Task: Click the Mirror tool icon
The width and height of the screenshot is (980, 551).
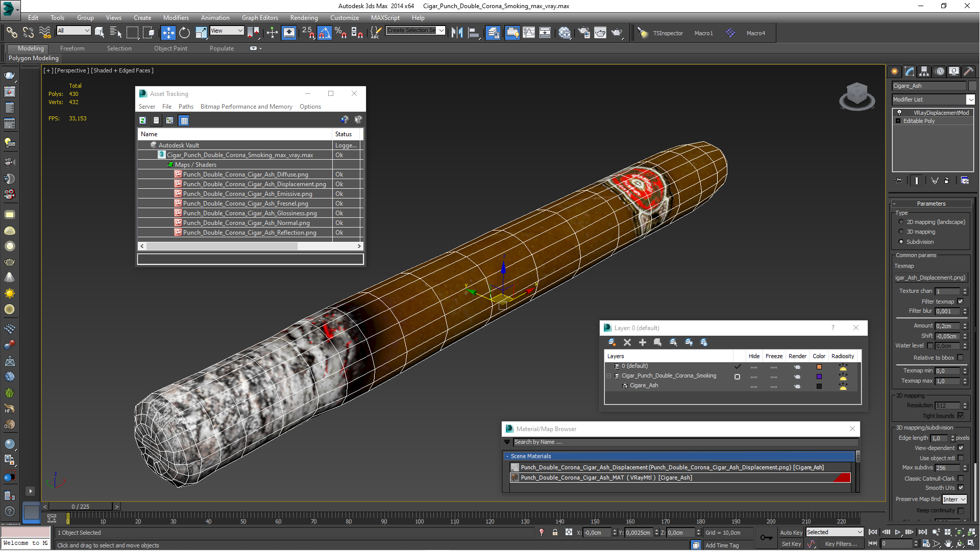Action: tap(457, 33)
